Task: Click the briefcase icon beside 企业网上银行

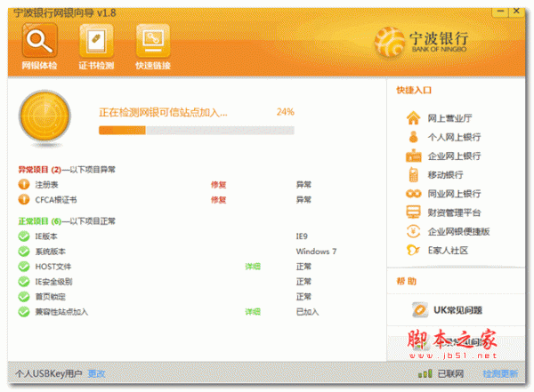Action: point(414,156)
